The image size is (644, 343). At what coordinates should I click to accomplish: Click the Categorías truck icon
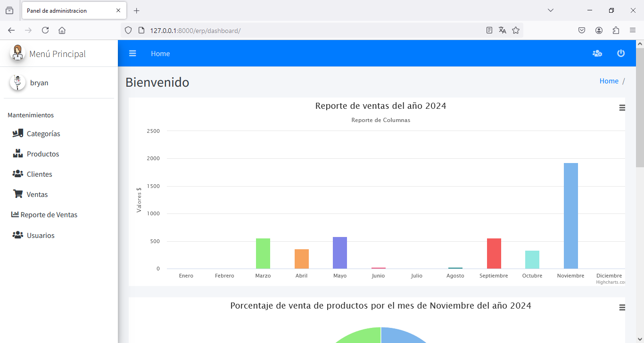pos(18,133)
